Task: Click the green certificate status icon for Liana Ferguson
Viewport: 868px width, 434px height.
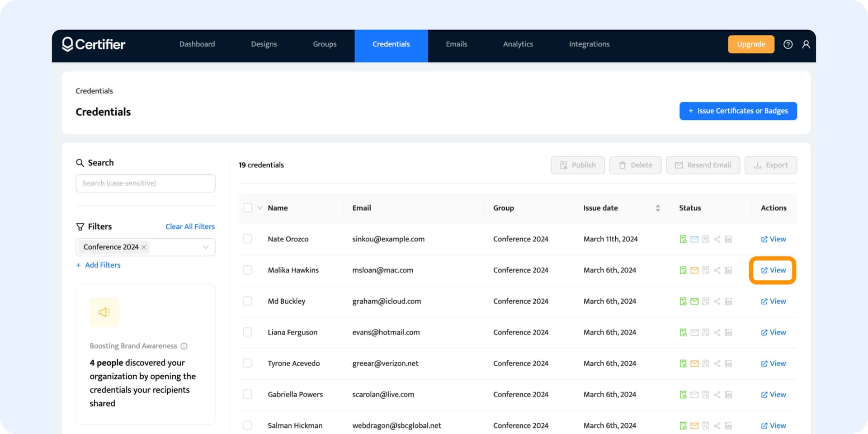Action: [x=683, y=332]
